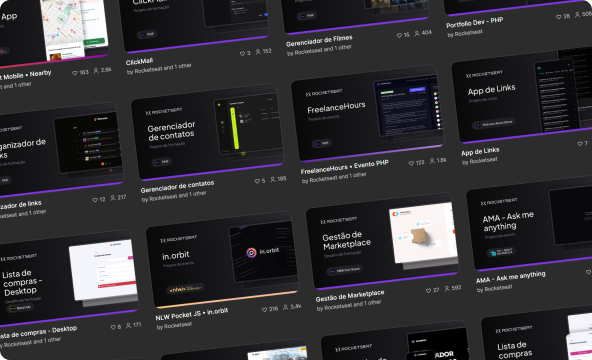Open the Gestão de Marketplace thumbnail
The width and height of the screenshot is (592, 360).
click(x=382, y=241)
